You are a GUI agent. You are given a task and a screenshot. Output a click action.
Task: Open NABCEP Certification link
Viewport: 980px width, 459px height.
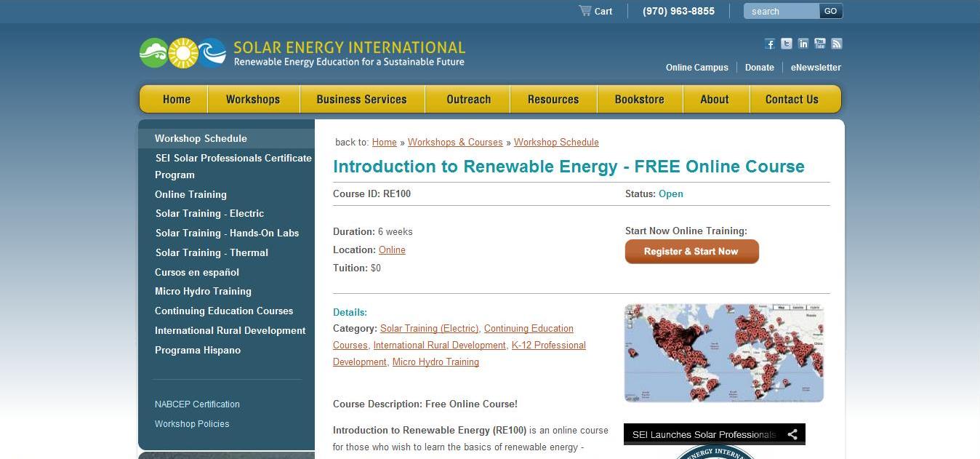tap(197, 404)
